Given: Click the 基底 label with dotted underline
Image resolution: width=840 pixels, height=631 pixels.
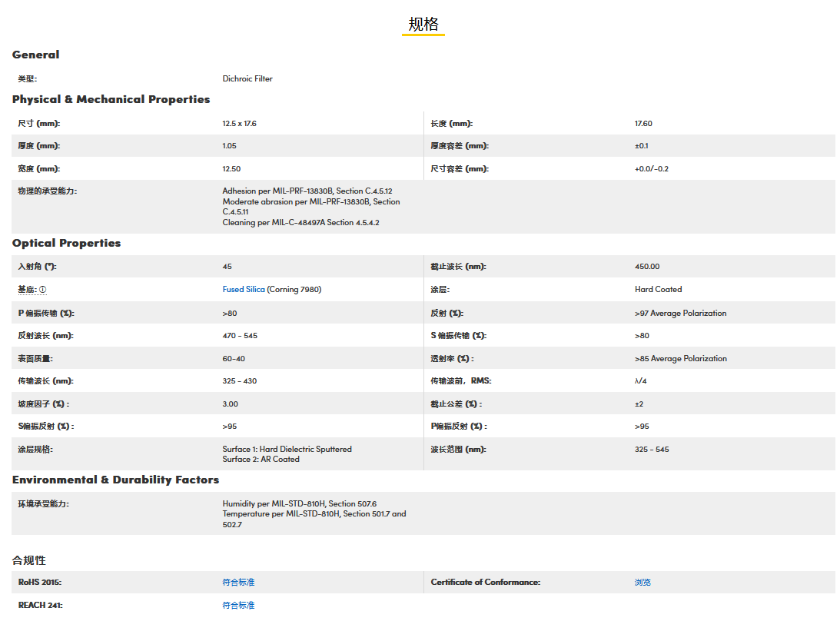Looking at the screenshot, I should click(x=27, y=290).
